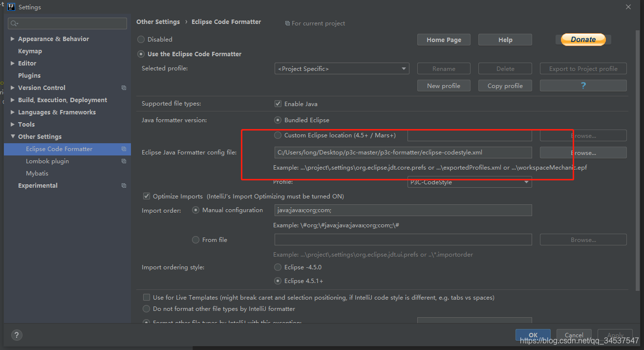Click the Delete profile button
644x350 pixels.
505,69
